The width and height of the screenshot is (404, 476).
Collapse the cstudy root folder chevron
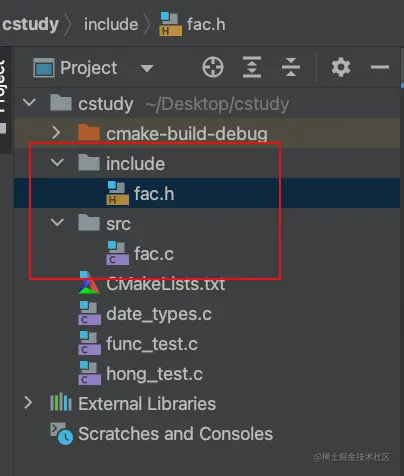pyautogui.click(x=29, y=102)
